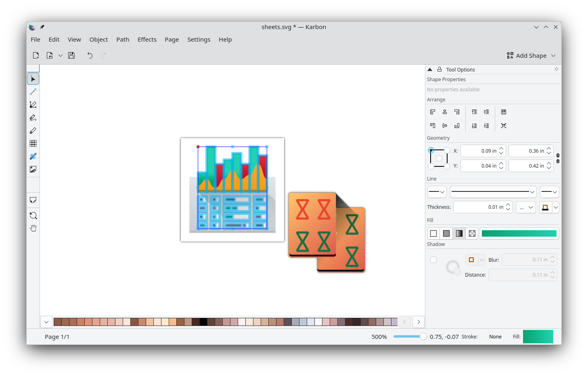Choose the center anchor point radio button
The height and width of the screenshot is (376, 588).
(439, 158)
